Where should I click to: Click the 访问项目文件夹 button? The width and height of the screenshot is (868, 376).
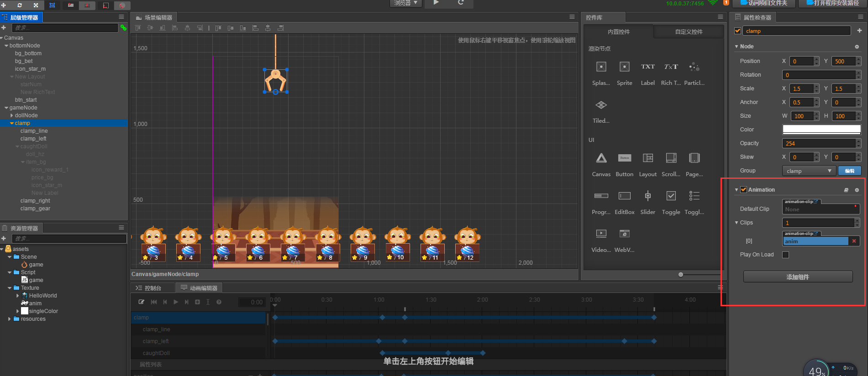coord(763,3)
